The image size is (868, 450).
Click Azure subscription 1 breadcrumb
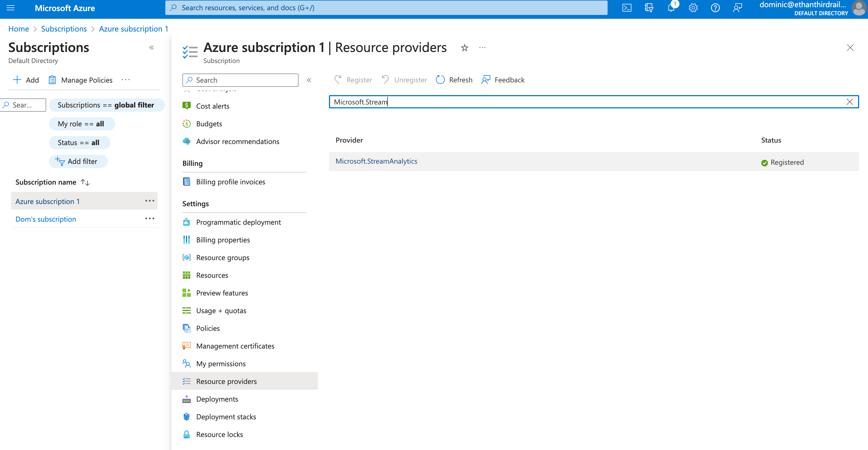(x=134, y=29)
